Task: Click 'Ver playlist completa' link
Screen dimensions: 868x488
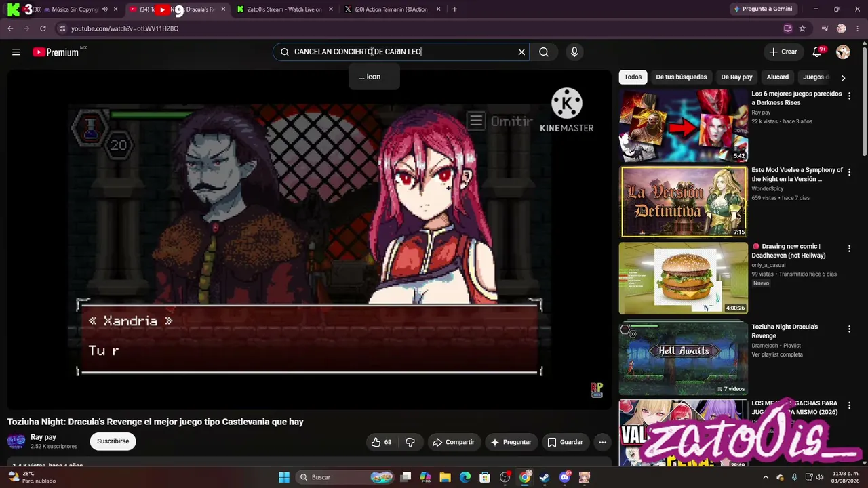Action: point(777,354)
